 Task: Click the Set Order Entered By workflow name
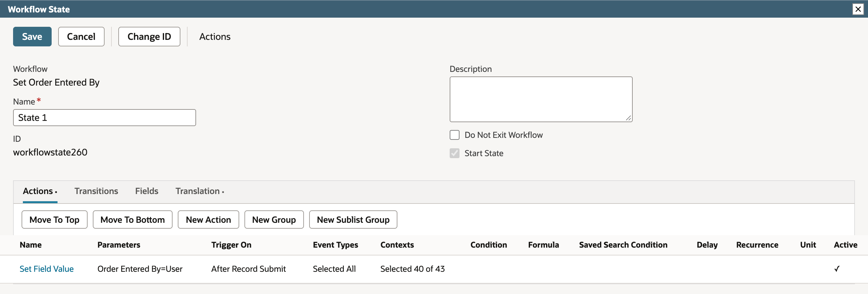tap(56, 83)
